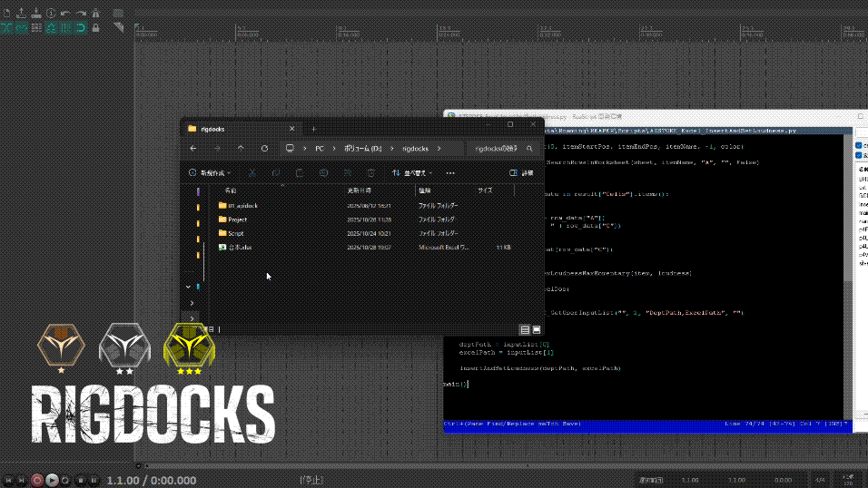Image resolution: width=868 pixels, height=488 pixels.
Task: Expand the chevron after the rigdocks breadcrumb
Action: pos(439,148)
